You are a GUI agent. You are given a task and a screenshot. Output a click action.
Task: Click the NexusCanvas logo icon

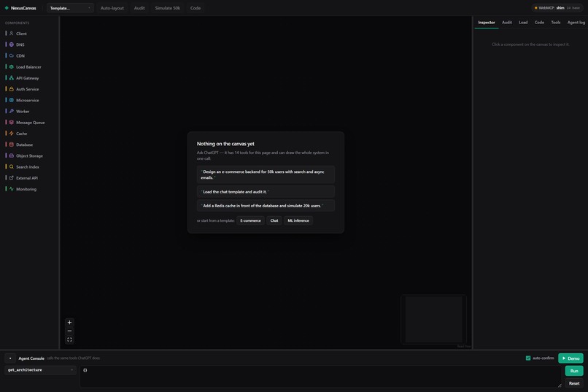[x=7, y=8]
